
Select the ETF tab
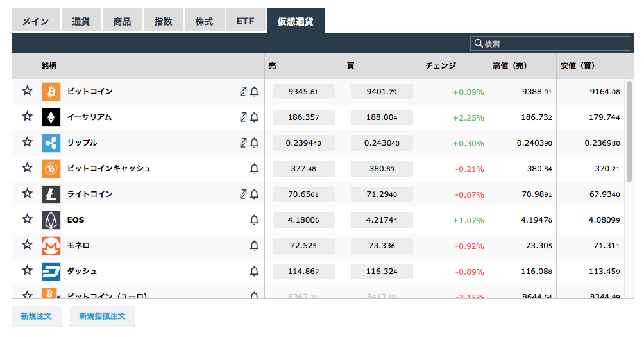point(245,21)
